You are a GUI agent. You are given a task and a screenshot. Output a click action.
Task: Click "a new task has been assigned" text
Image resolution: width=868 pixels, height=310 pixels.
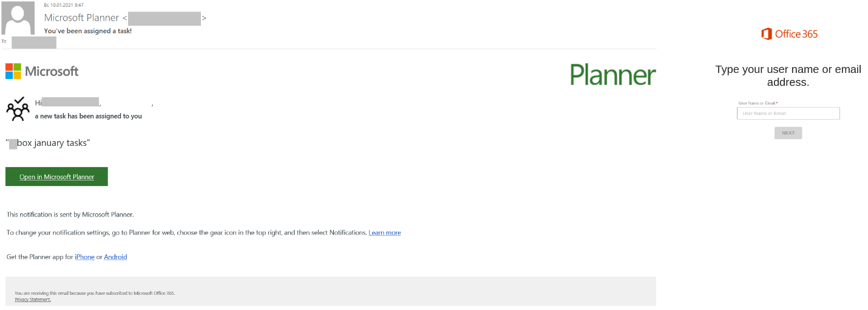(88, 116)
